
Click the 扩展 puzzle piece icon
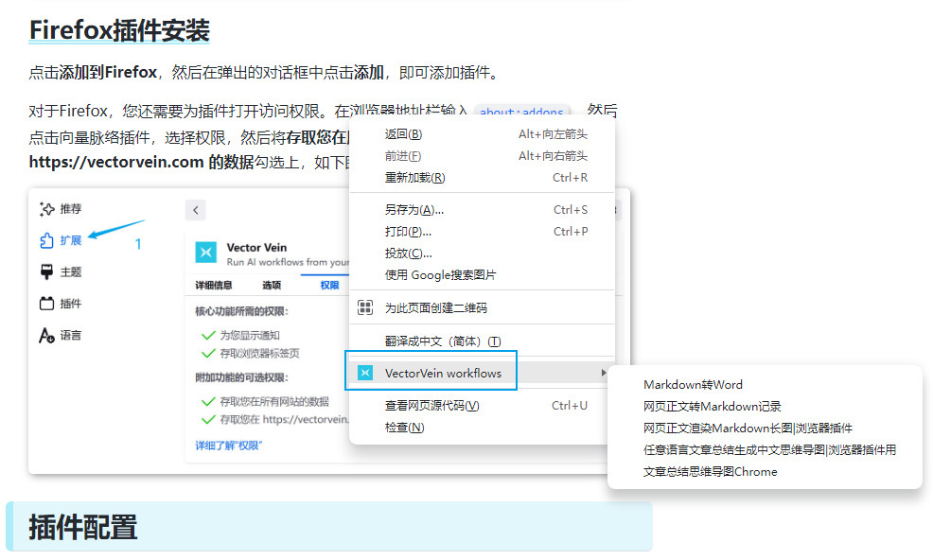pyautogui.click(x=46, y=240)
